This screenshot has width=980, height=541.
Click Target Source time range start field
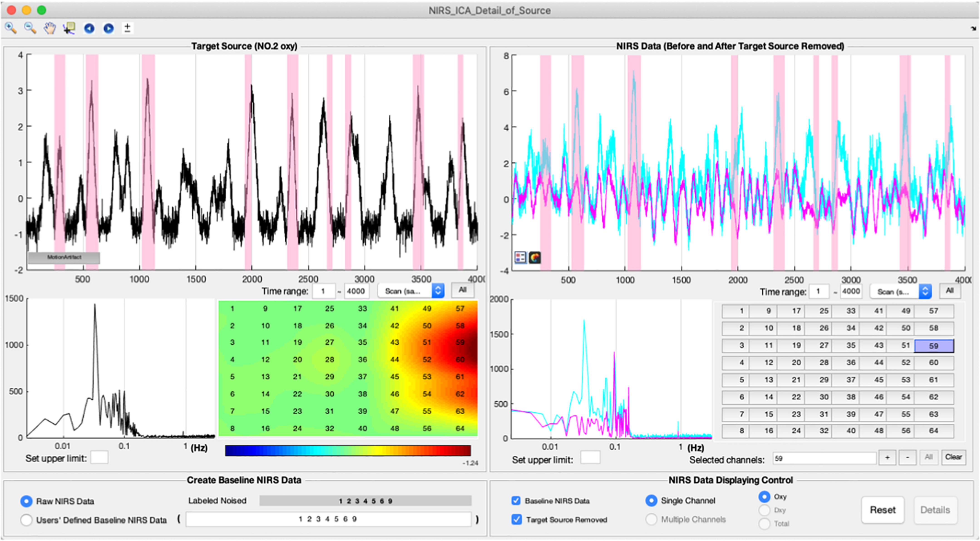tap(323, 291)
